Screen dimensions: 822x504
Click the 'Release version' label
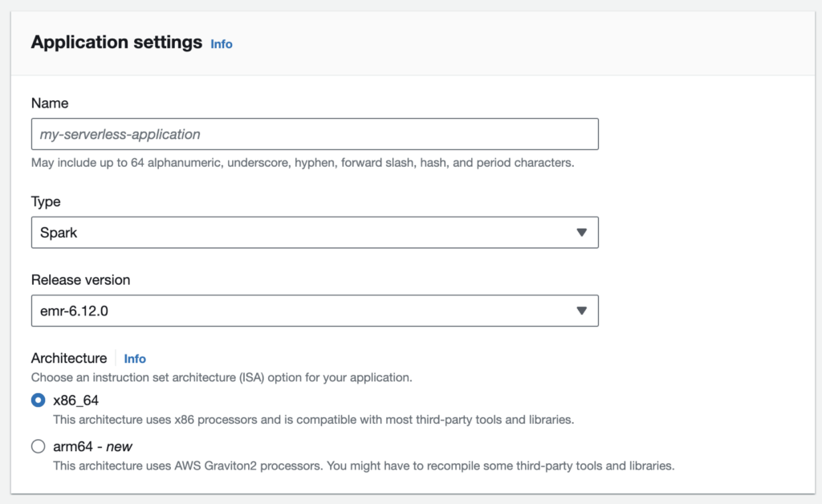(81, 280)
